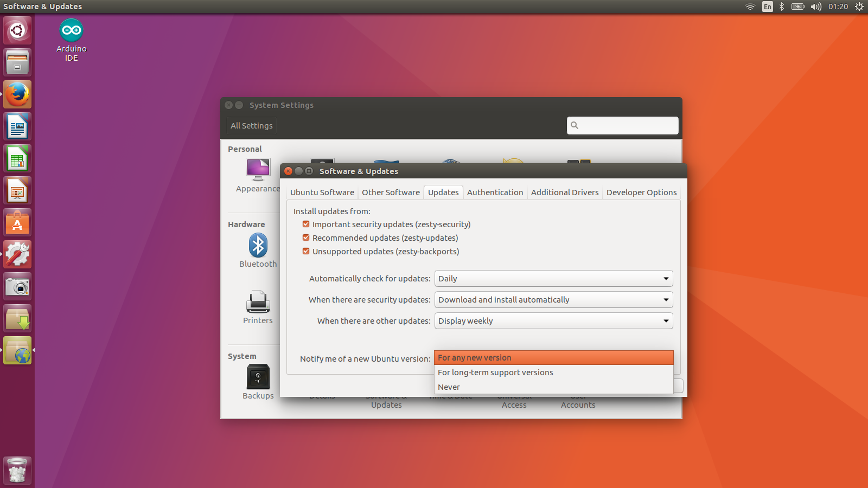The height and width of the screenshot is (488, 868).
Task: Launch LibreOffice Writer from the dock
Action: 17,126
